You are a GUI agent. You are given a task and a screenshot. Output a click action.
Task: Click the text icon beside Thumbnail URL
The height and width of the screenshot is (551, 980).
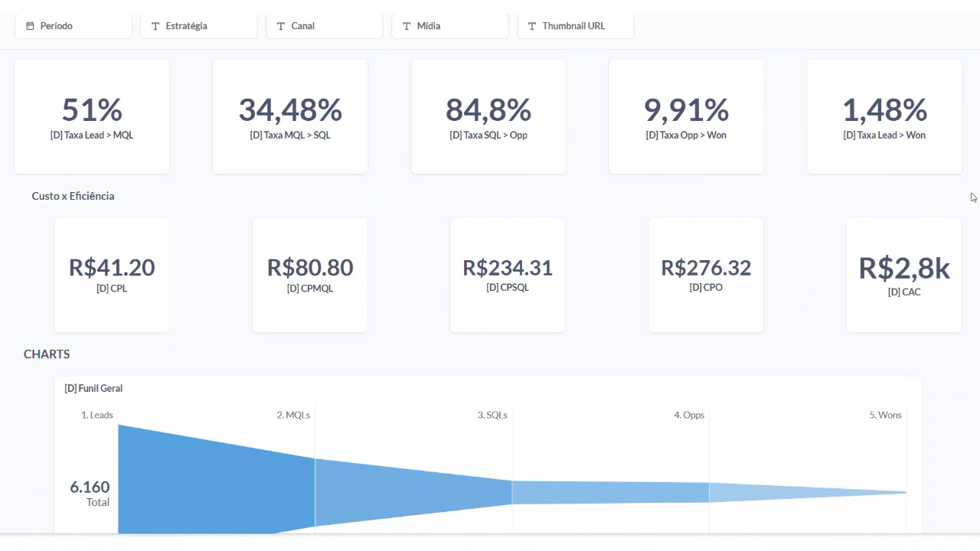pyautogui.click(x=531, y=26)
